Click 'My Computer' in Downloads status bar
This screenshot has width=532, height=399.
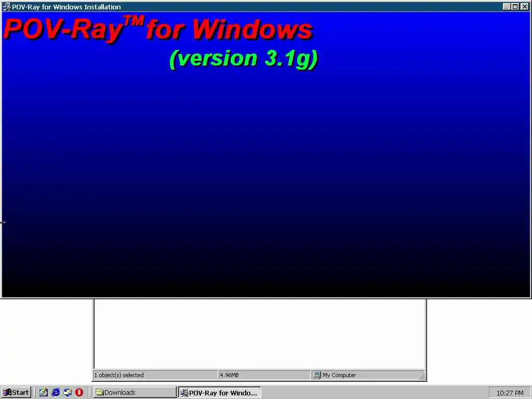(x=339, y=375)
